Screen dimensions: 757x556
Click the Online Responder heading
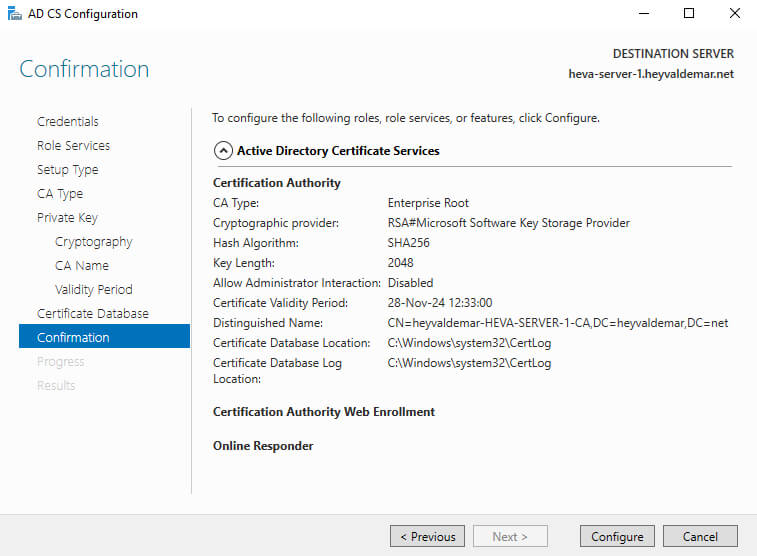pos(263,446)
